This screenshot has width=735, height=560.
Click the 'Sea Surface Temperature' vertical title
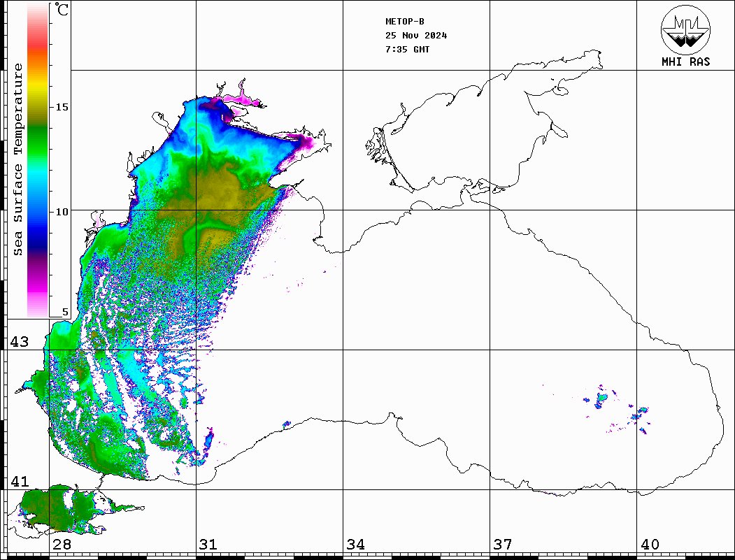pyautogui.click(x=17, y=159)
